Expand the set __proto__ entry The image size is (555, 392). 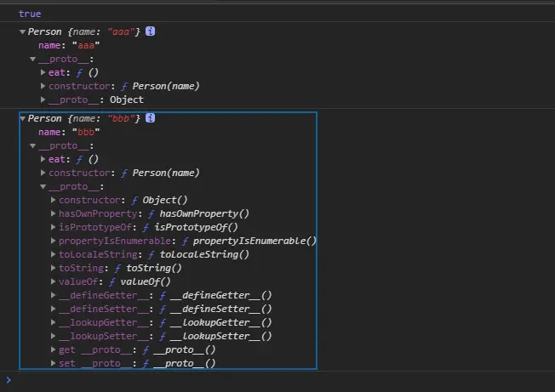pyautogui.click(x=53, y=363)
